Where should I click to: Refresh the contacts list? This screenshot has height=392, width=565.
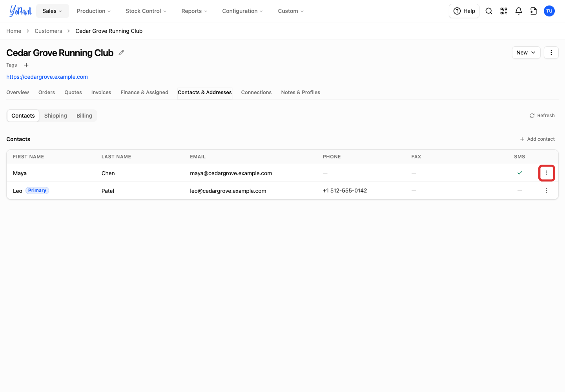[542, 116]
